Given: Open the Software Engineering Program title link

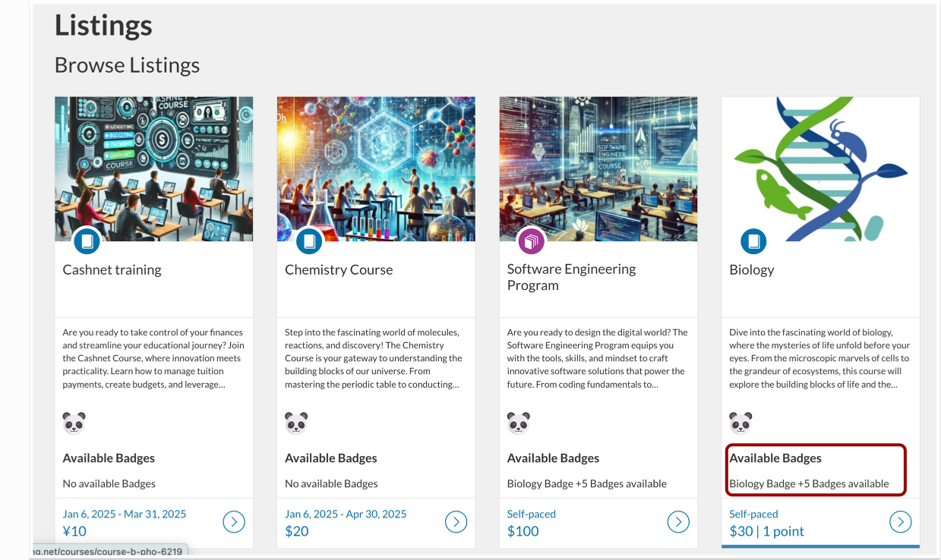Looking at the screenshot, I should click(570, 276).
